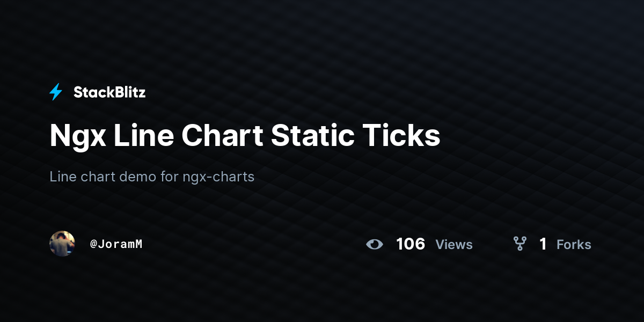Open the title Ngx Line Chart Static Ticks
This screenshot has height=322, width=644.
245,135
